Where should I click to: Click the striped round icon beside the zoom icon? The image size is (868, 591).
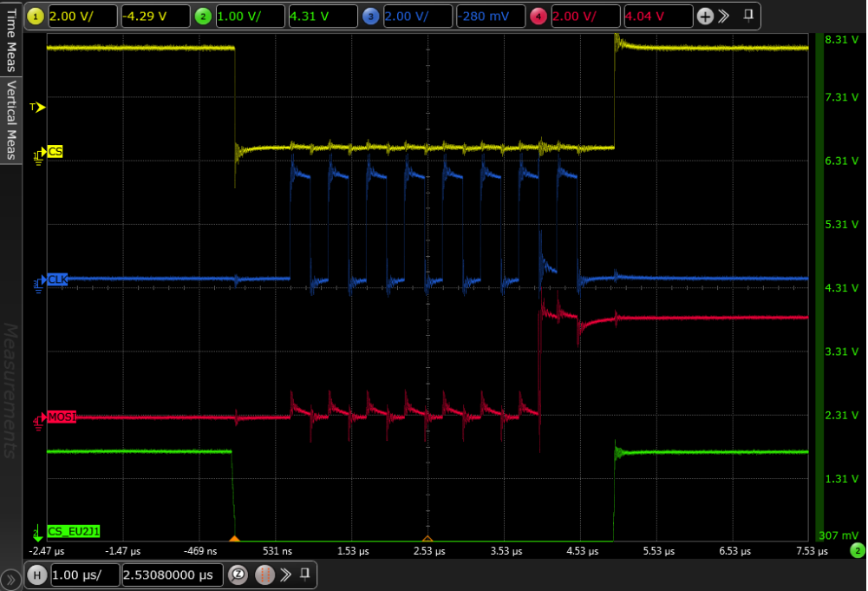264,575
